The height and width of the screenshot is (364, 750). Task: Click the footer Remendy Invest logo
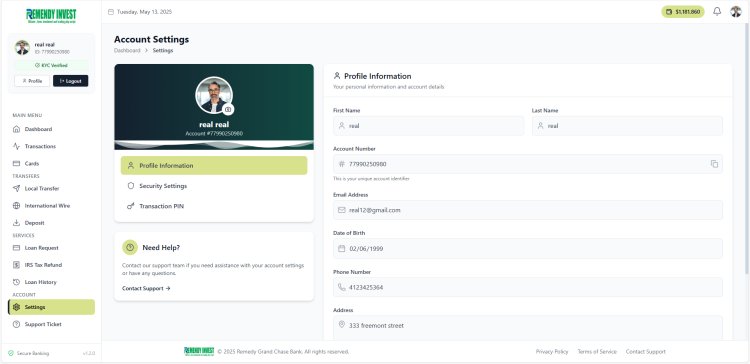pos(199,352)
